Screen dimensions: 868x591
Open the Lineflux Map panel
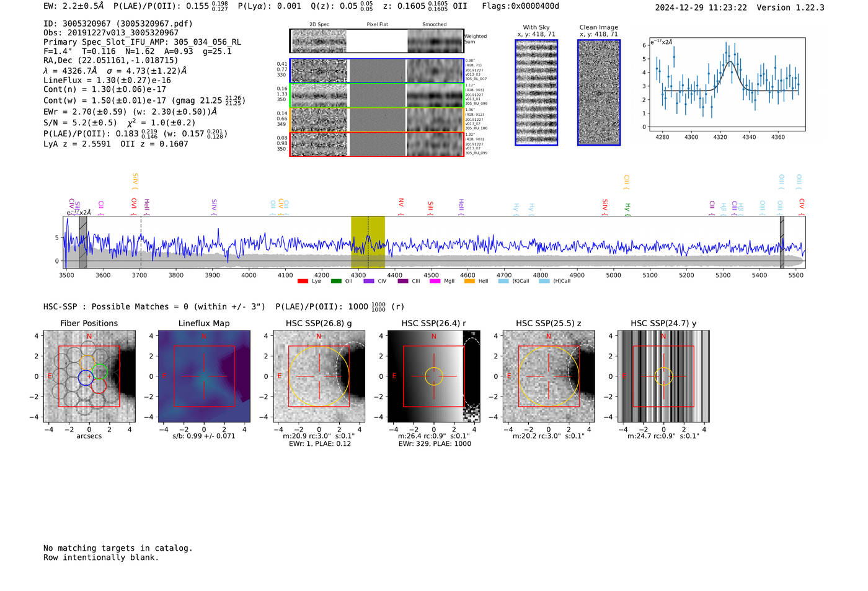[204, 376]
